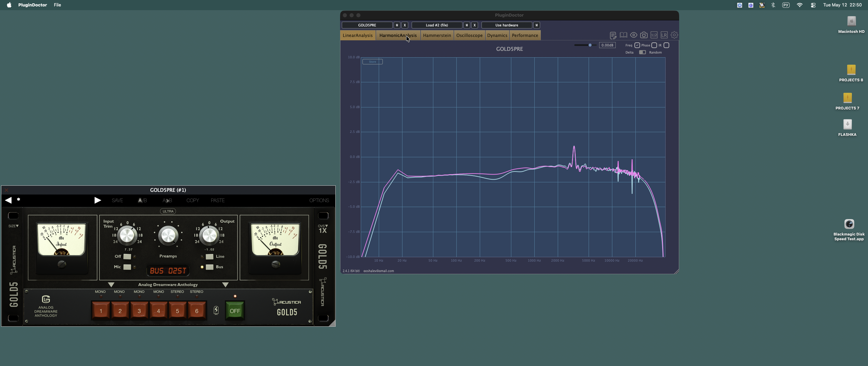Click the Output gain knob
This screenshot has height=366, width=868.
point(209,235)
